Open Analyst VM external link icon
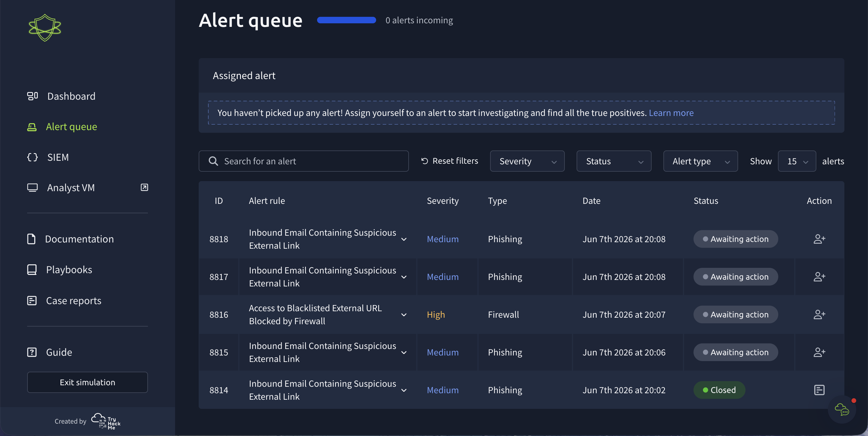Viewport: 868px width, 436px height. [144, 188]
